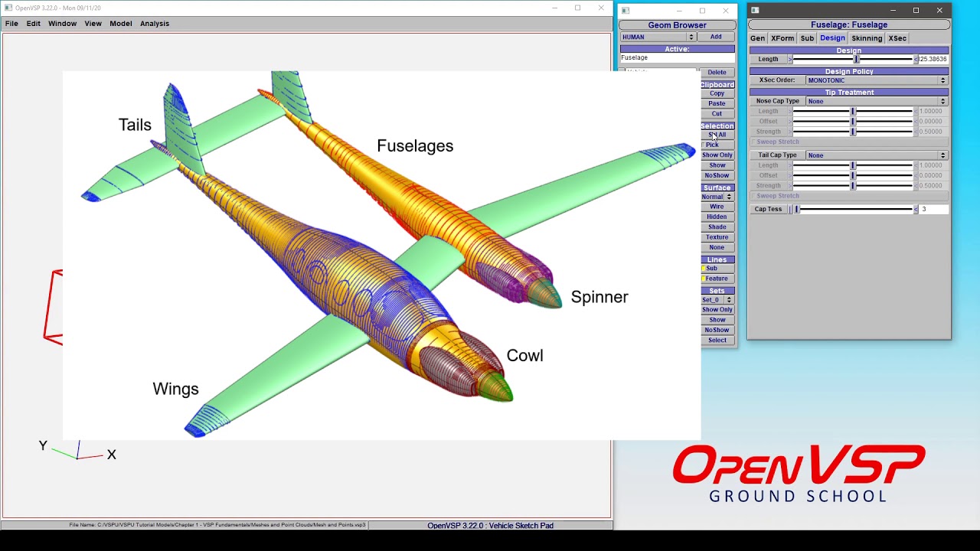Image resolution: width=980 pixels, height=551 pixels.
Task: Open the HUMAN geometry type dropdown
Action: (x=658, y=37)
